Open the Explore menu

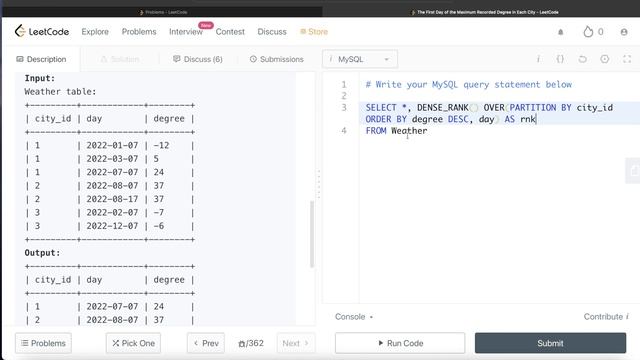[x=95, y=31]
